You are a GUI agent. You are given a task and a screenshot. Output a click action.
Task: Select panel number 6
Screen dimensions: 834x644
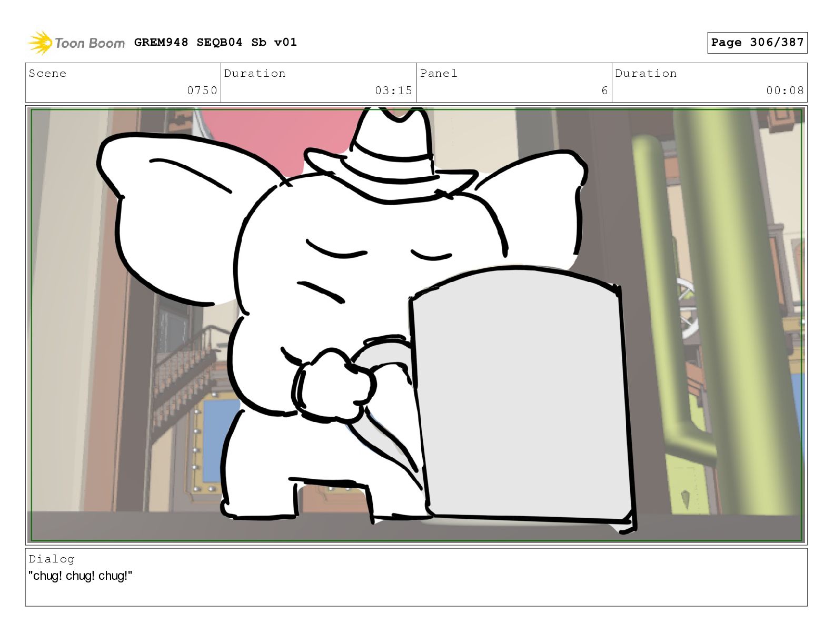point(604,90)
